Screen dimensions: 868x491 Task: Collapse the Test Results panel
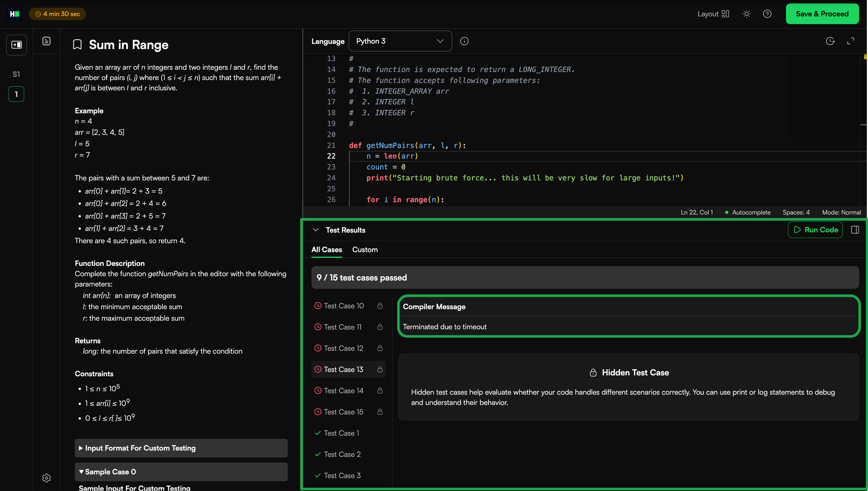[316, 230]
